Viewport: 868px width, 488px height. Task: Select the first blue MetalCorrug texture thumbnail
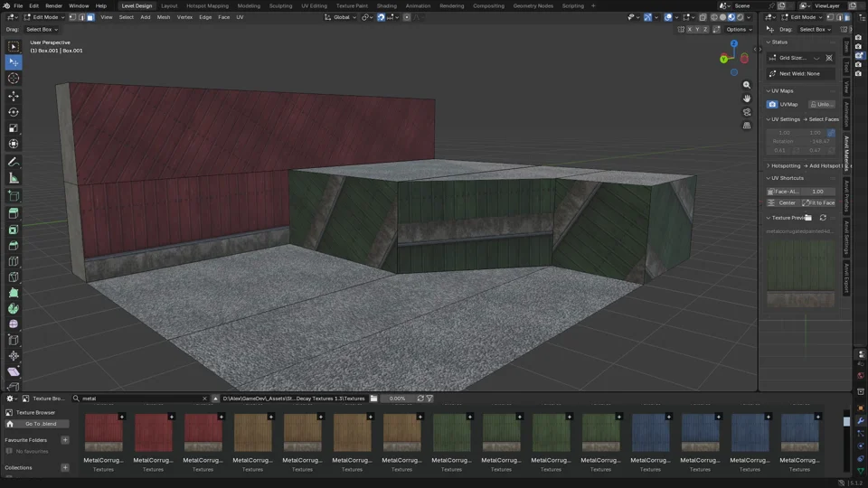pyautogui.click(x=650, y=432)
